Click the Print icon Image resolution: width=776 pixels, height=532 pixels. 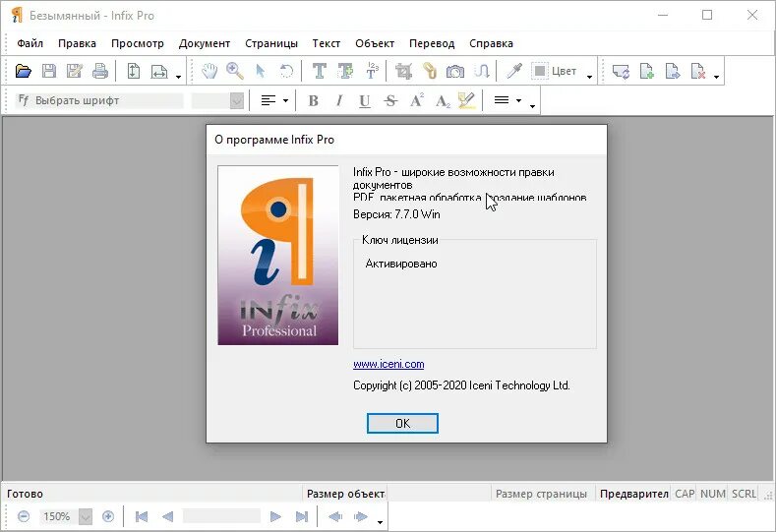point(100,71)
